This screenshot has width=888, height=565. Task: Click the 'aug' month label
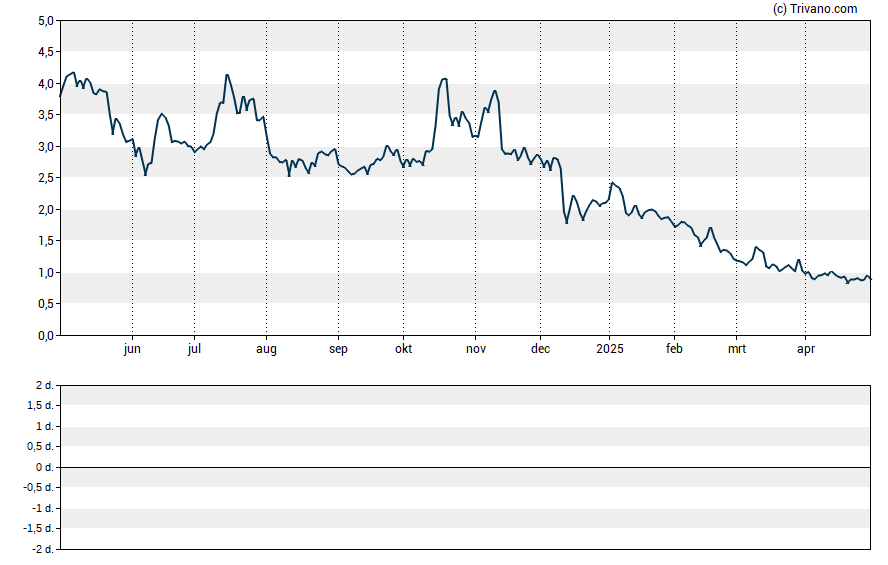[x=266, y=349]
